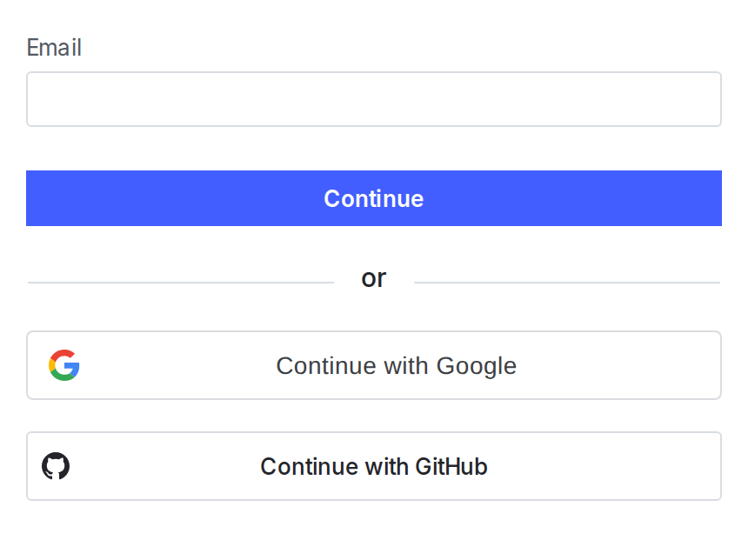
Task: Click the GitHub logo inside its sign-in button
Action: pos(57,465)
